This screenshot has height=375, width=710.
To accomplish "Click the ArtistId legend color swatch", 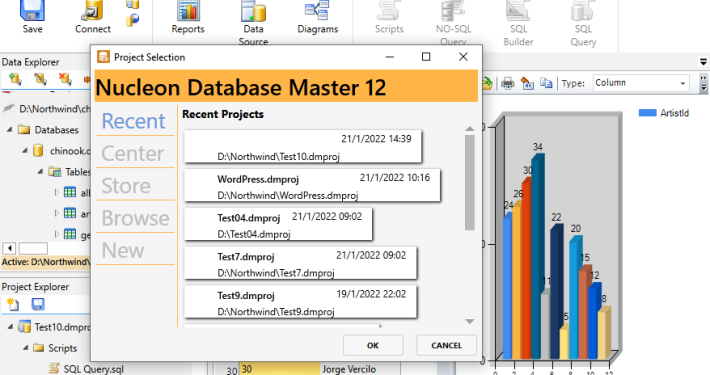I will coord(648,113).
